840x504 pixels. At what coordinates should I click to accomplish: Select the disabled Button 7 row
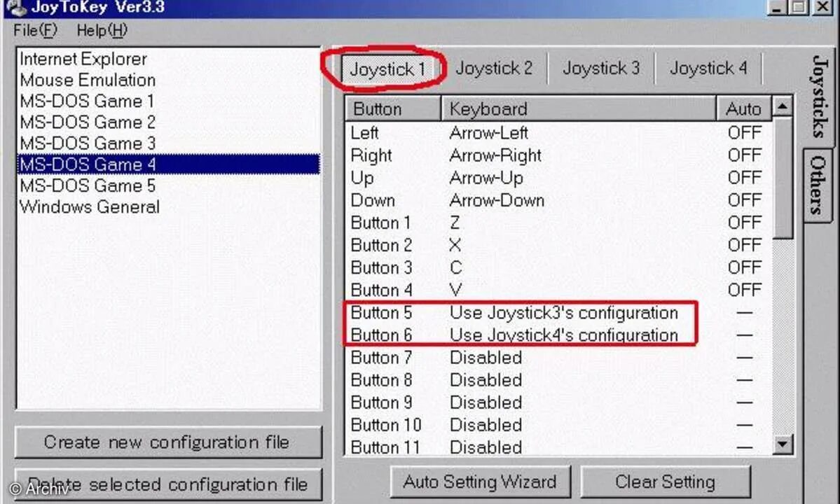click(558, 358)
